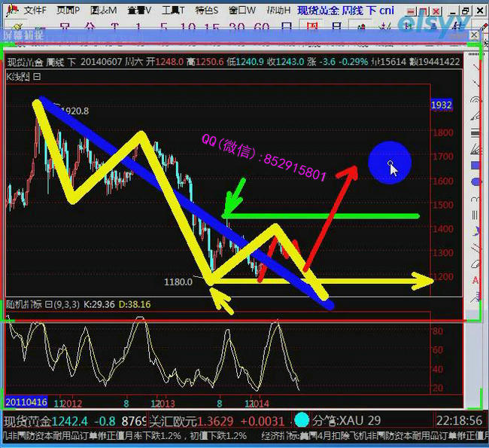Open the 文件F menu
Viewport: 489px width, 448px height.
(35, 11)
